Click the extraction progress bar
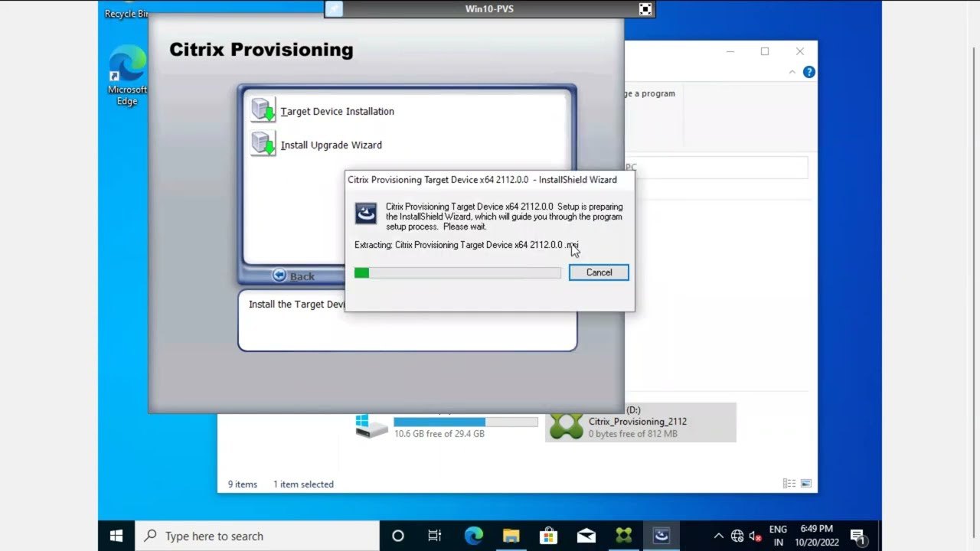Image resolution: width=980 pixels, height=551 pixels. pyautogui.click(x=458, y=272)
